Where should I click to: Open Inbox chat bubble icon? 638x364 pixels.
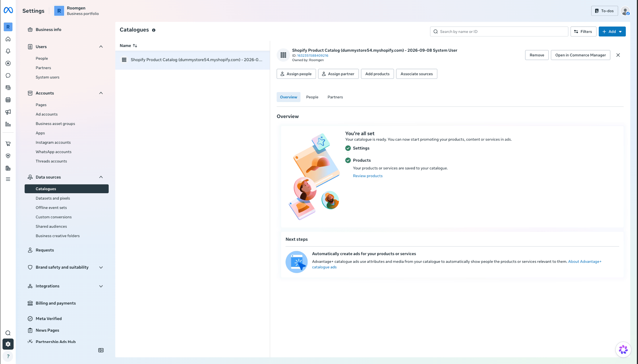coord(8,76)
